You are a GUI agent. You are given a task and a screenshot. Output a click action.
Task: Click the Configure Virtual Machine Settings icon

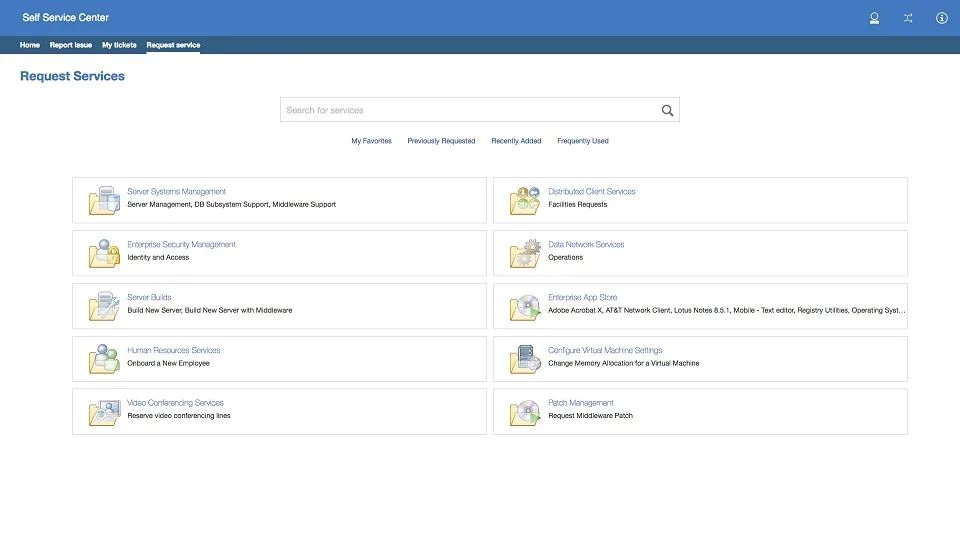click(x=525, y=359)
